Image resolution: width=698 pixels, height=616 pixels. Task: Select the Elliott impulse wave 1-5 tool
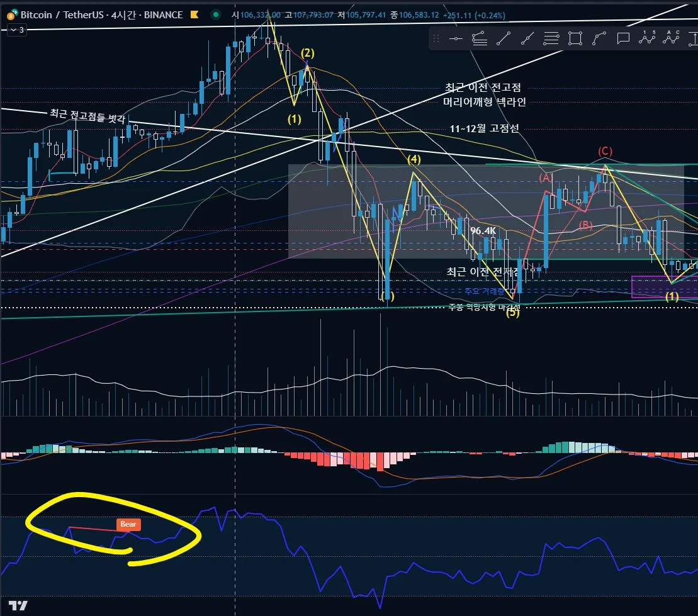[x=647, y=37]
